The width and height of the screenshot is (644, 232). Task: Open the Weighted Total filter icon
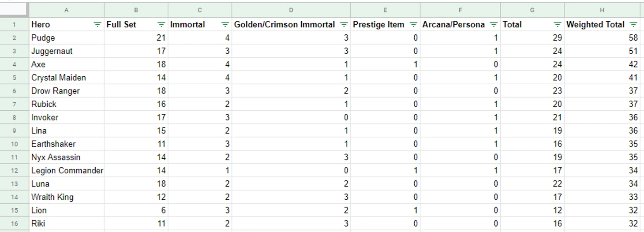click(633, 25)
